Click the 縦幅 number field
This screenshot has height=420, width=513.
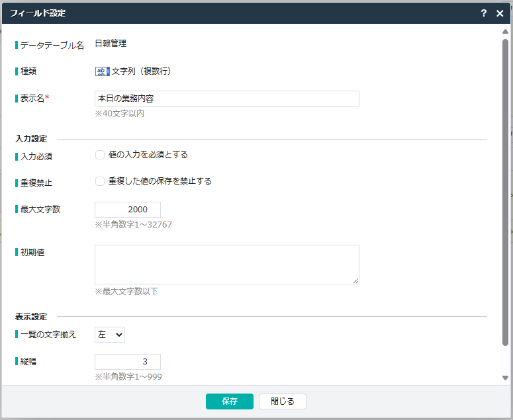[x=128, y=362]
